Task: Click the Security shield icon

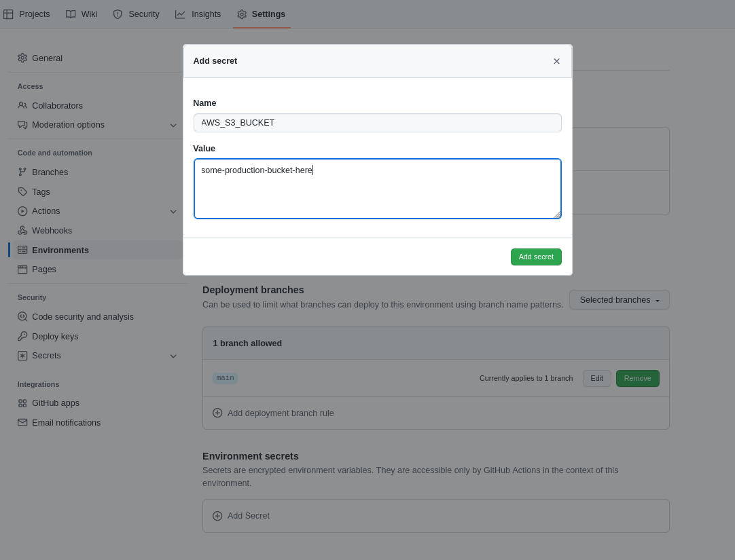Action: coord(118,14)
